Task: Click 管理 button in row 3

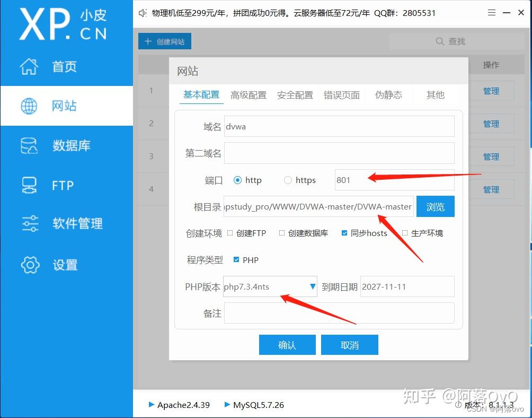Action: tap(491, 156)
